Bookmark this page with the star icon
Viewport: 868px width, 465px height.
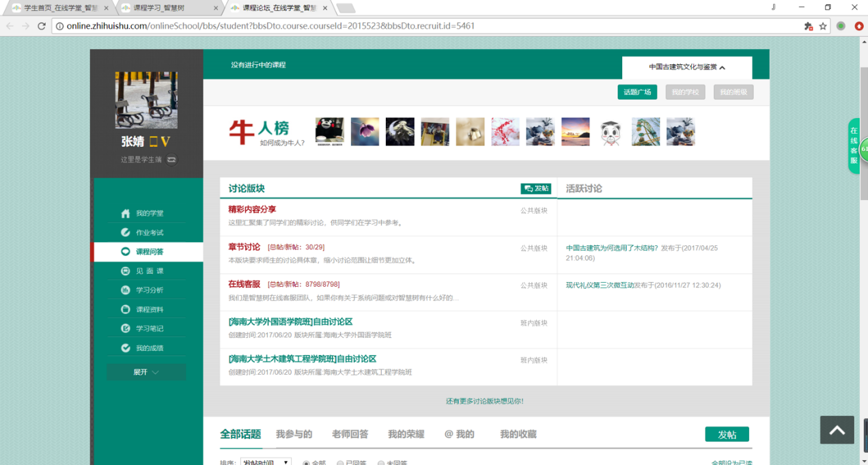[823, 26]
